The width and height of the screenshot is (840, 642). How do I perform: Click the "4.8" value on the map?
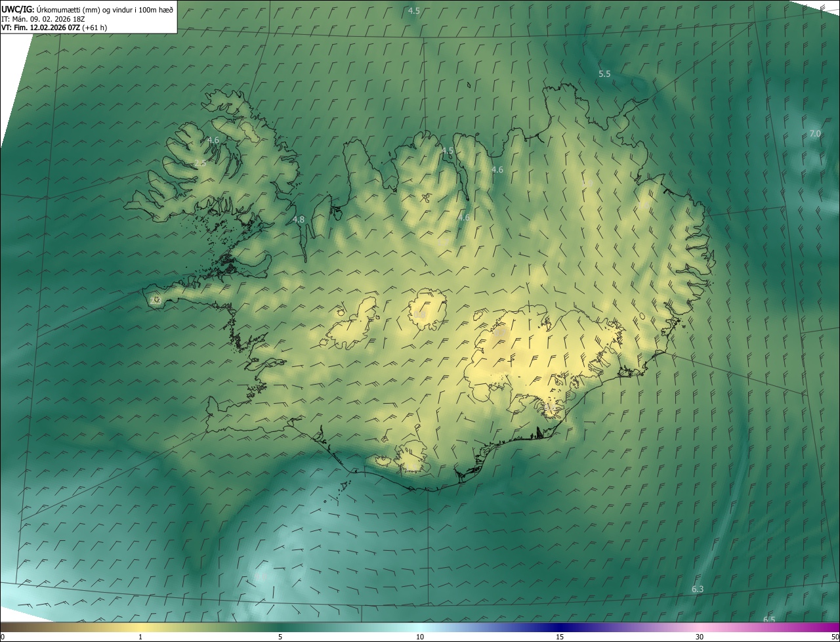(299, 219)
